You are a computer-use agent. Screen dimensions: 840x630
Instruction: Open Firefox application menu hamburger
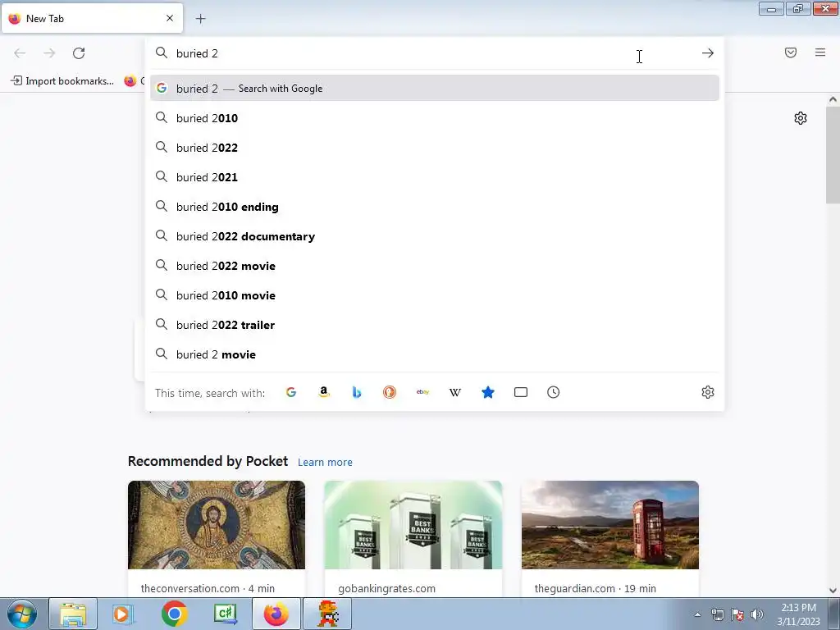pos(820,52)
